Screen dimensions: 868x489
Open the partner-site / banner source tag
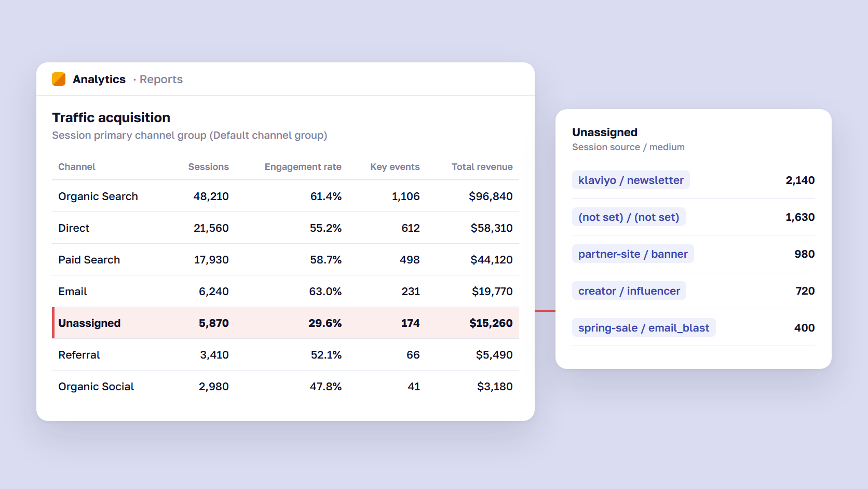pyautogui.click(x=633, y=254)
